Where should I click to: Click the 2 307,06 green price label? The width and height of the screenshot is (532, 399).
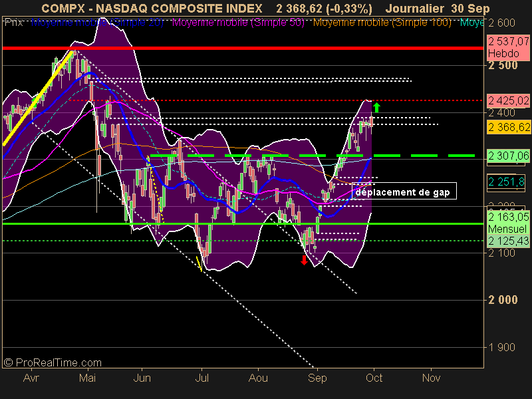coord(508,156)
